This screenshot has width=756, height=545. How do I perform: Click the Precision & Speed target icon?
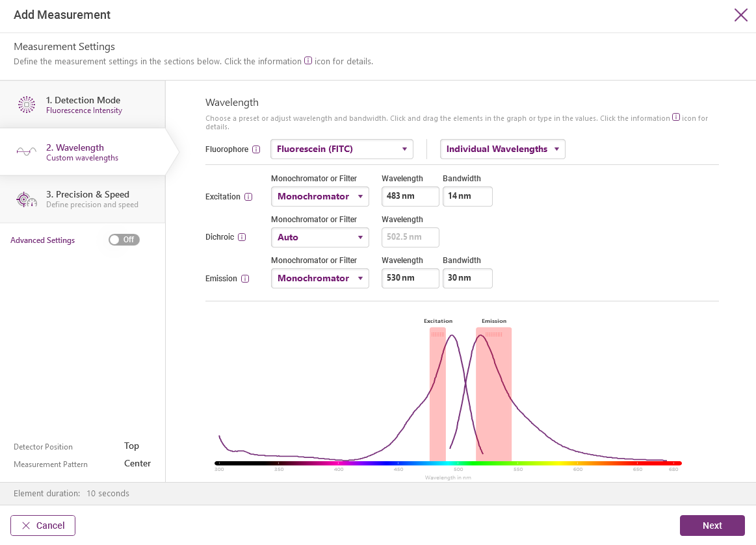27,199
